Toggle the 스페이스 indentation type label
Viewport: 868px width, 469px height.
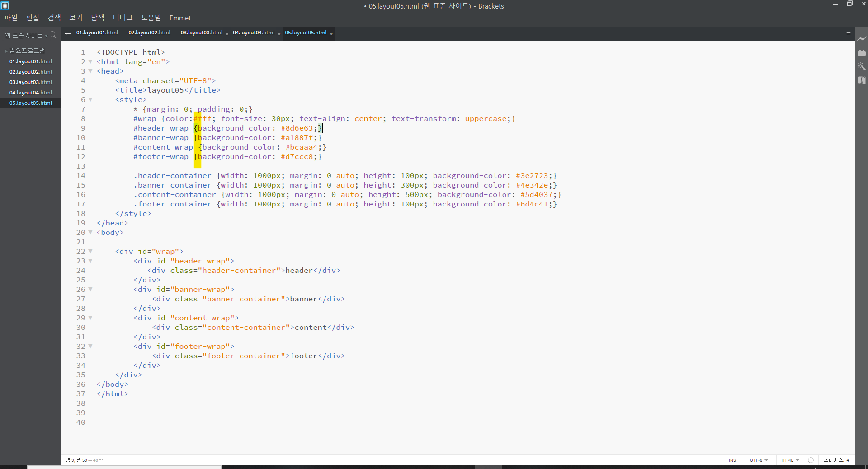(833, 460)
